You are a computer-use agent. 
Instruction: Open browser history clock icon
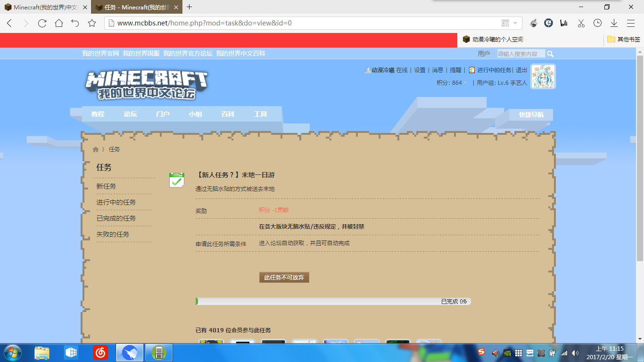pos(597,23)
